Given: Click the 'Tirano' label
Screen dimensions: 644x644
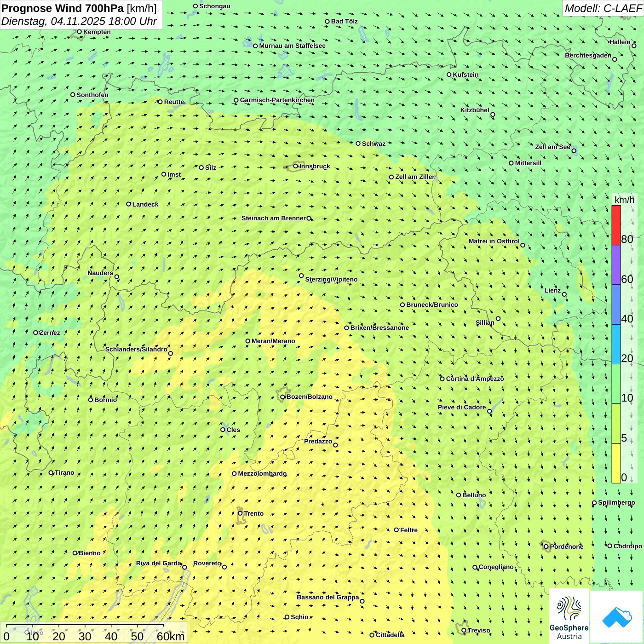Looking at the screenshot, I should 64,472.
